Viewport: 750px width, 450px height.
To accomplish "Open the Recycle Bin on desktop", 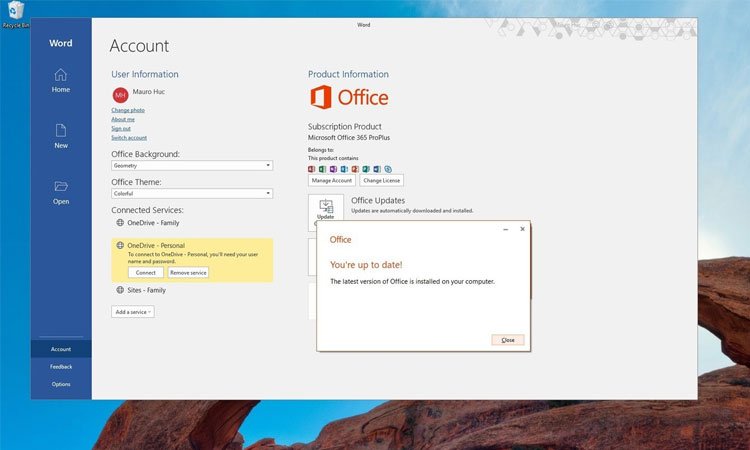I will coord(13,13).
